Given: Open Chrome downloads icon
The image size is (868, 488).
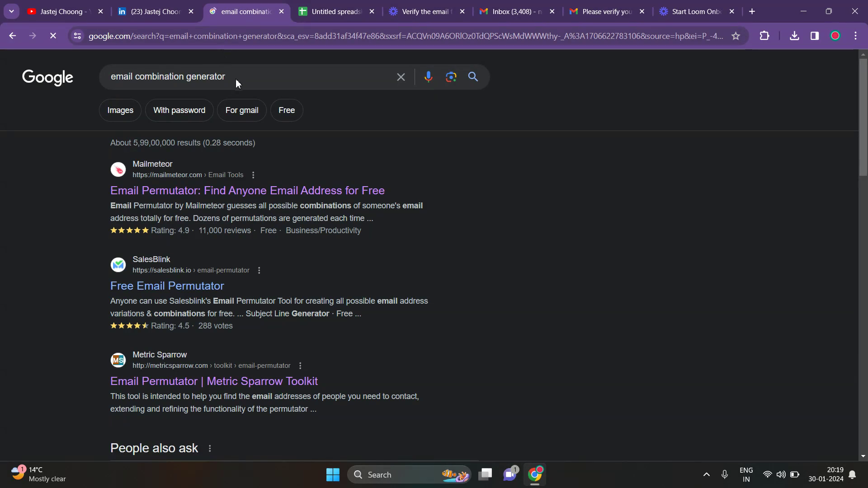Looking at the screenshot, I should (x=794, y=36).
